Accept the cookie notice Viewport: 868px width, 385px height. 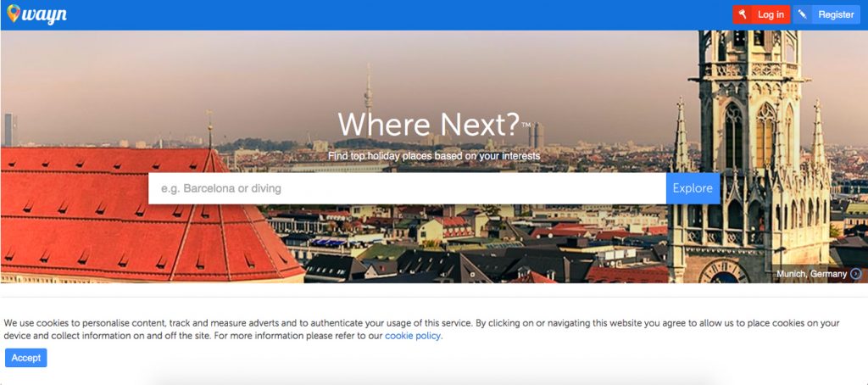click(26, 358)
